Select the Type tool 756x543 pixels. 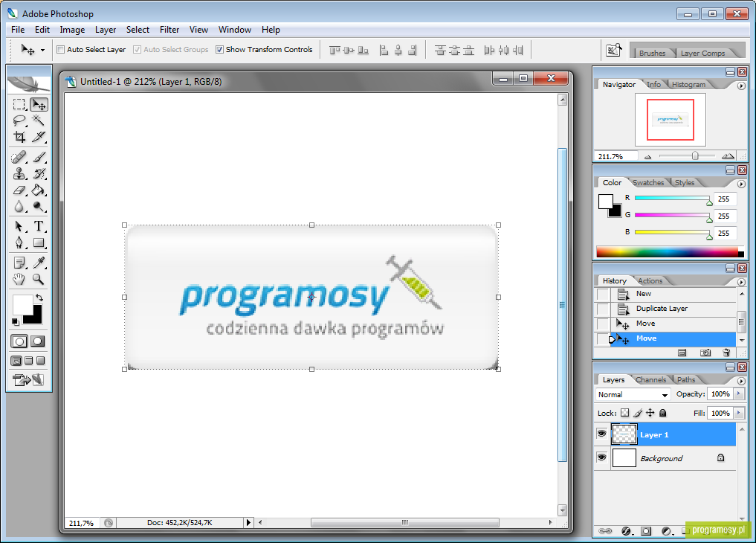pyautogui.click(x=39, y=226)
